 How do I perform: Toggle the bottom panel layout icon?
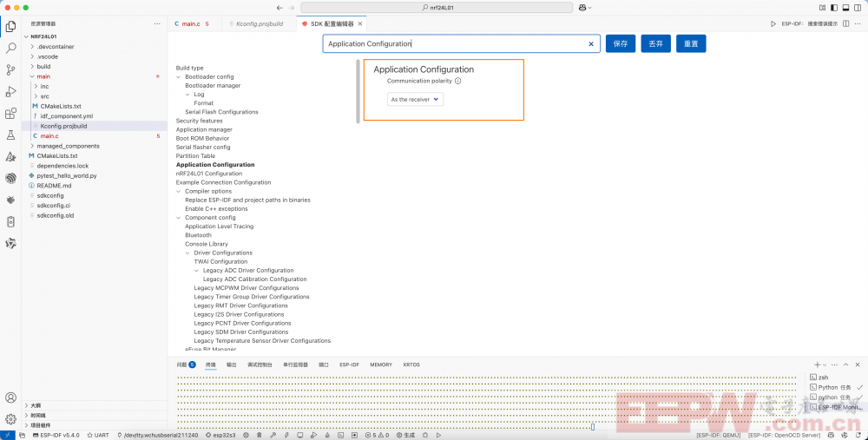point(845,8)
